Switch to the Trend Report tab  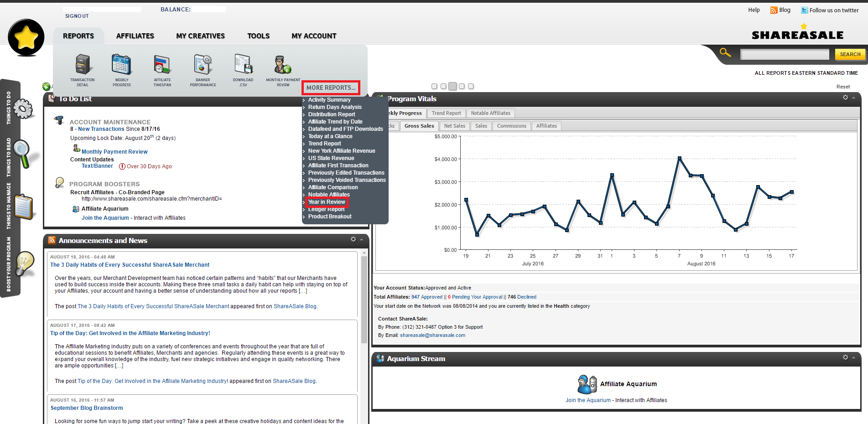click(446, 113)
